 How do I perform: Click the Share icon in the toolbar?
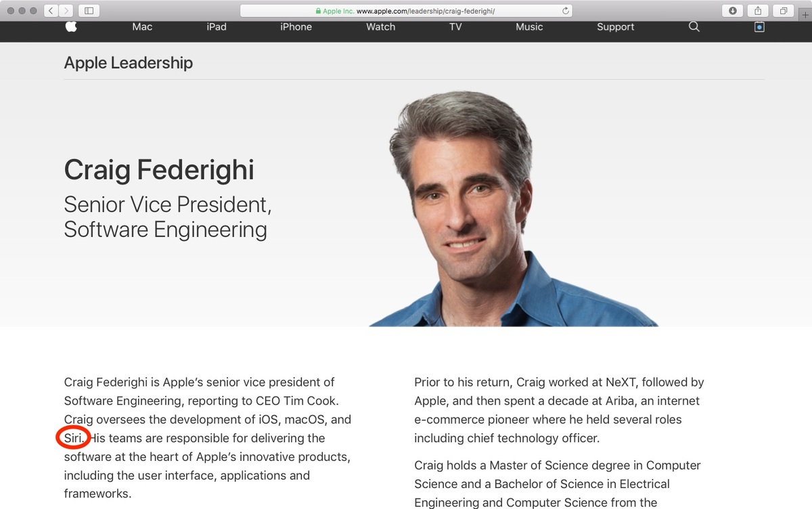758,11
